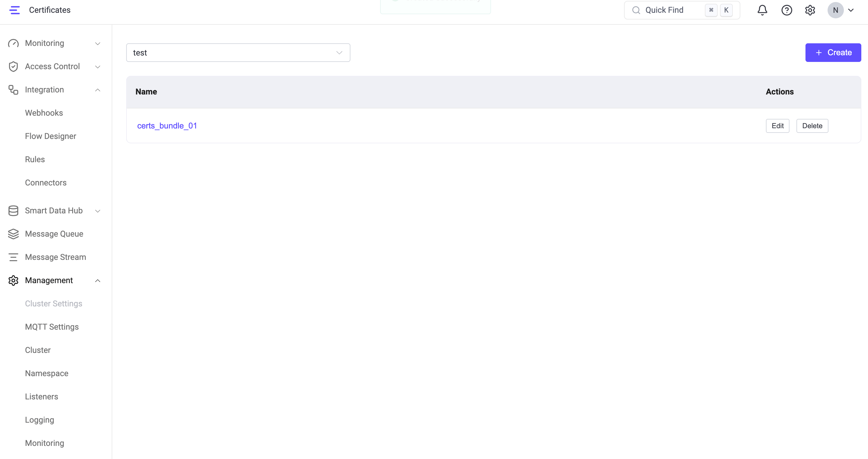The image size is (868, 459).
Task: Click the Create button
Action: coord(833,53)
